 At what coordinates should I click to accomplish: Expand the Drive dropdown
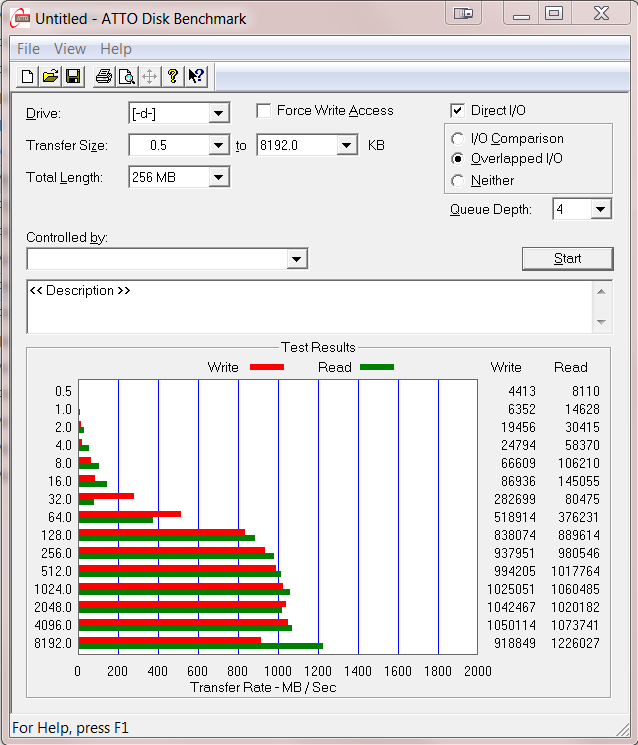click(219, 113)
